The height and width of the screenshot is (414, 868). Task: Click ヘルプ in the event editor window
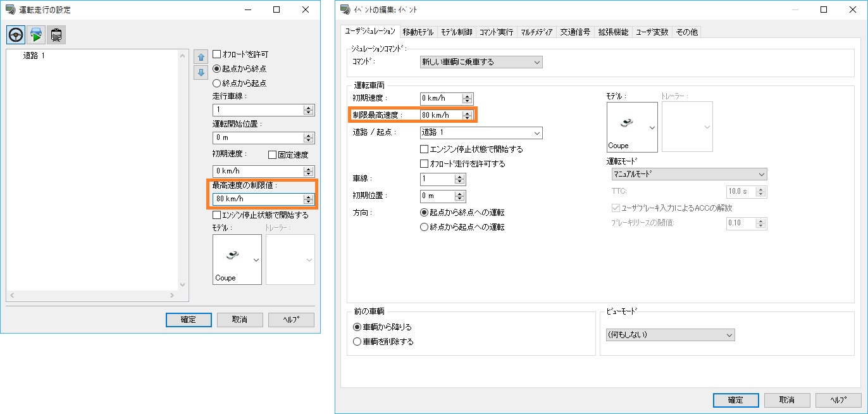click(839, 400)
